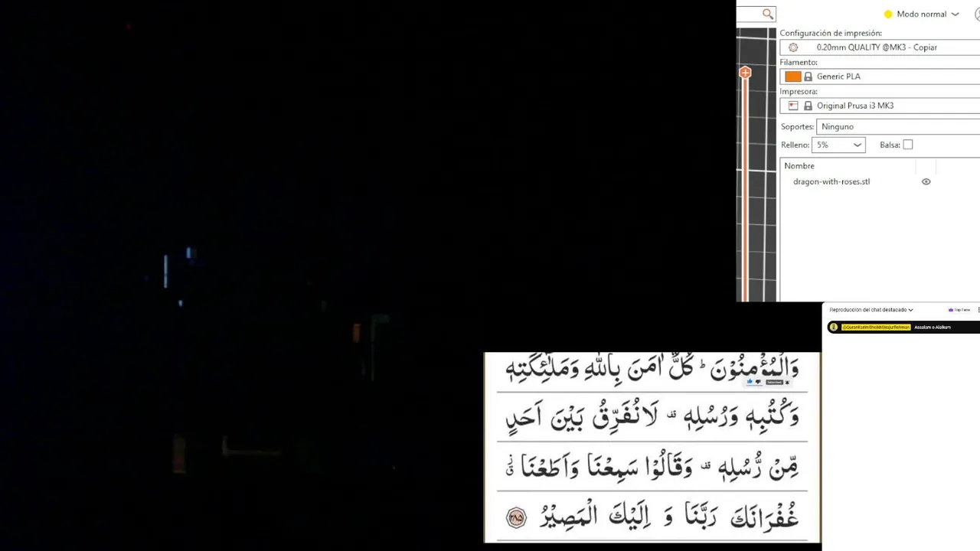
Task: Open the print settings preset selector
Action: [x=880, y=47]
